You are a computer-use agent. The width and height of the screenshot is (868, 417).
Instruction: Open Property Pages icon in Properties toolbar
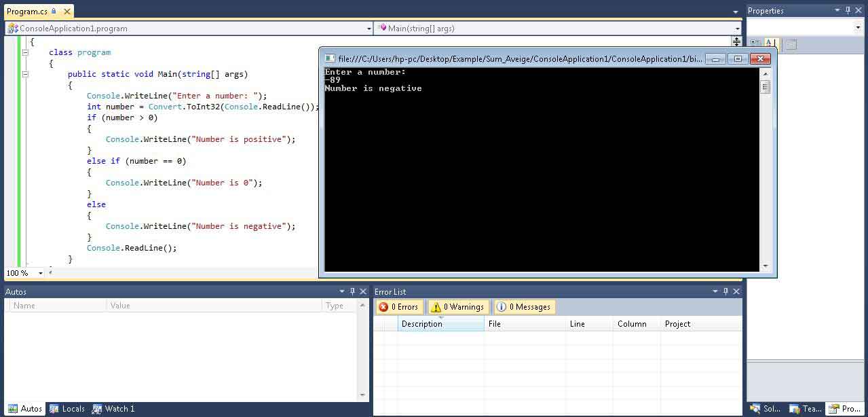click(791, 43)
